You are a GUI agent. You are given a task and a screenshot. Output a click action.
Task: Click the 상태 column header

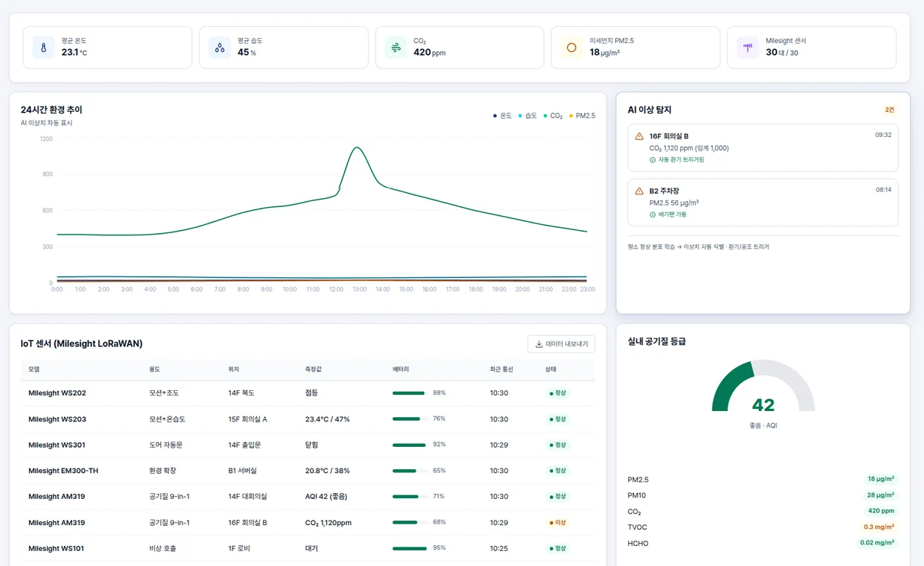point(551,369)
